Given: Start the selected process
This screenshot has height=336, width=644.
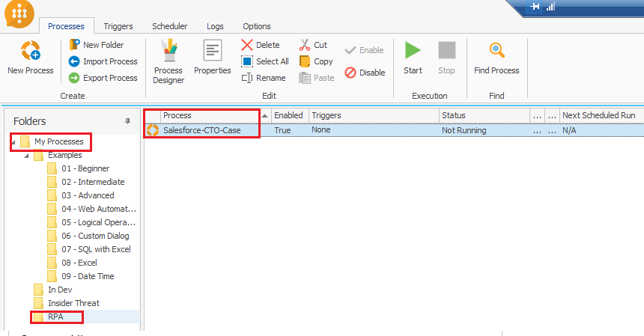Looking at the screenshot, I should click(413, 51).
